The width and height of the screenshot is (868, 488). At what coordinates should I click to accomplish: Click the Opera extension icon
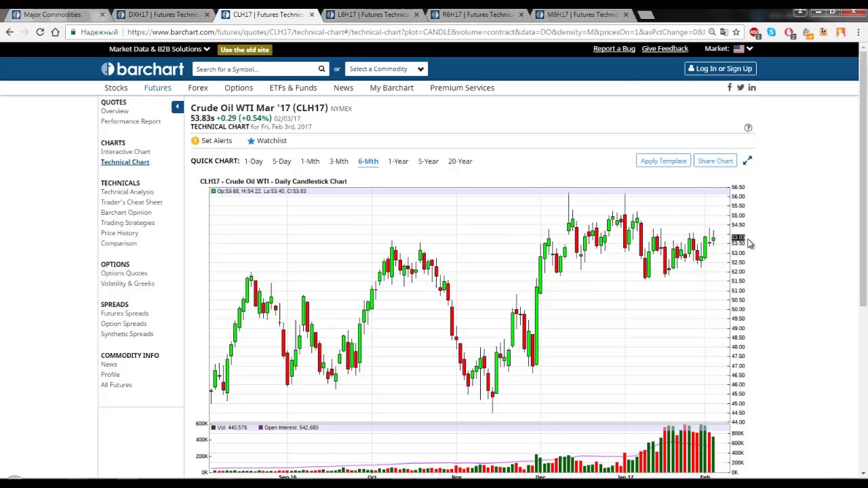point(789,32)
